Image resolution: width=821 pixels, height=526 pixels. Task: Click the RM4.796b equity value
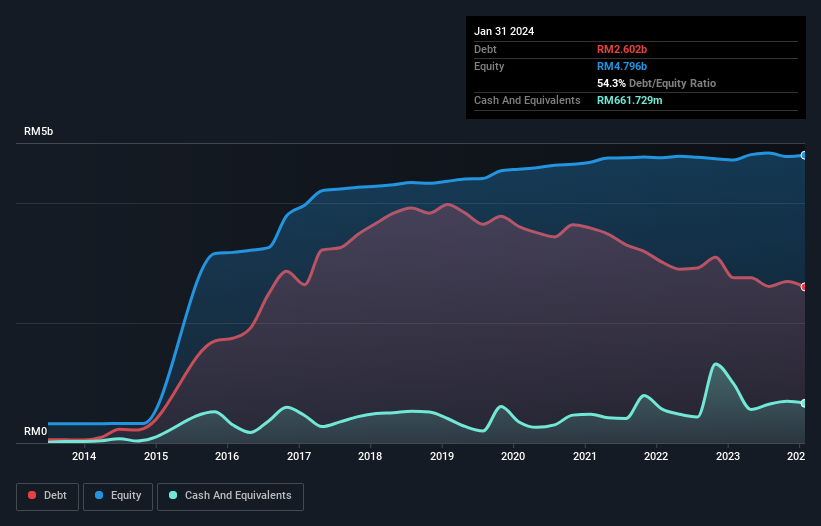622,66
